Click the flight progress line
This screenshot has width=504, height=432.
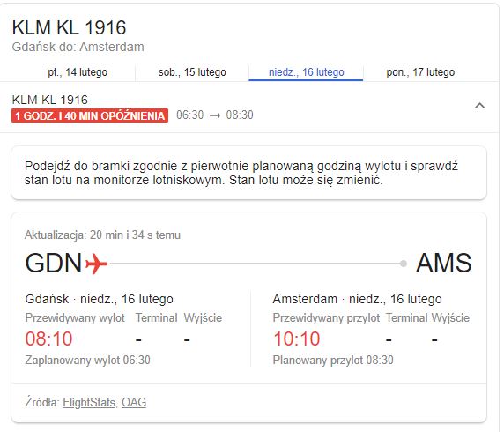coord(256,264)
